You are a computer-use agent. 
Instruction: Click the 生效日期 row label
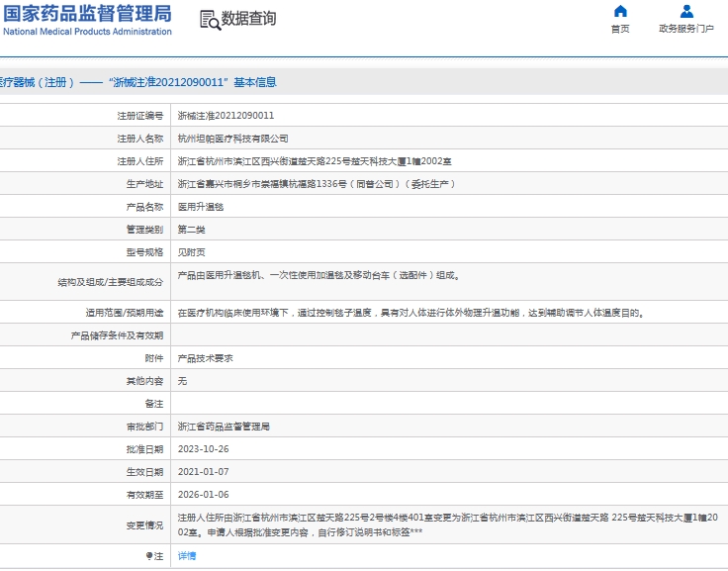pyautogui.click(x=144, y=472)
